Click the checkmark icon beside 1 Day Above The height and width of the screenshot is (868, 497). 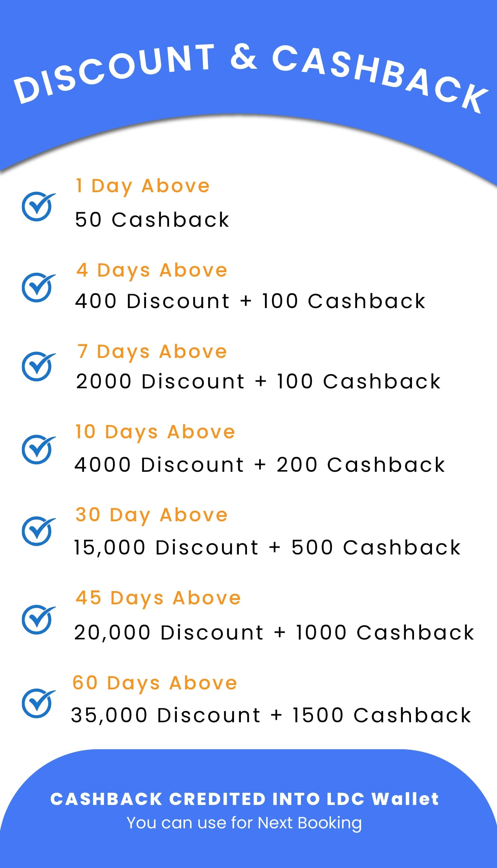click(x=38, y=206)
